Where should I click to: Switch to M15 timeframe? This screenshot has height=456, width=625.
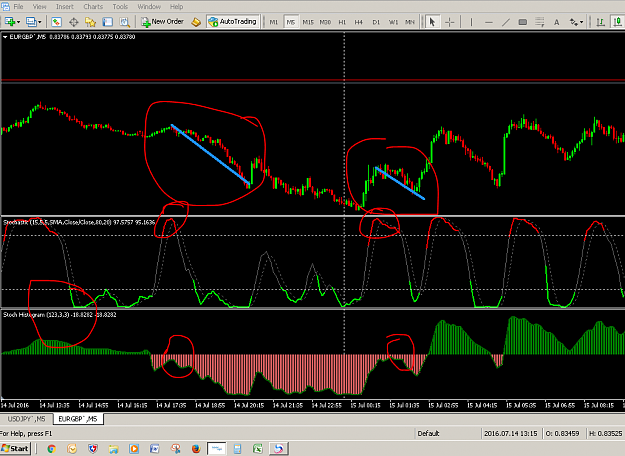click(308, 22)
